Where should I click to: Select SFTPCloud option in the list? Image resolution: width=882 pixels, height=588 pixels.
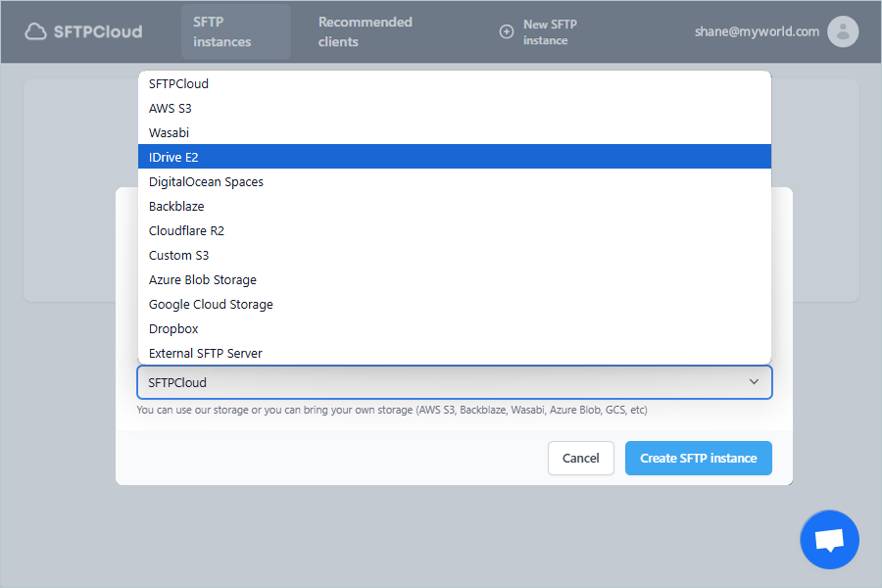coord(455,84)
